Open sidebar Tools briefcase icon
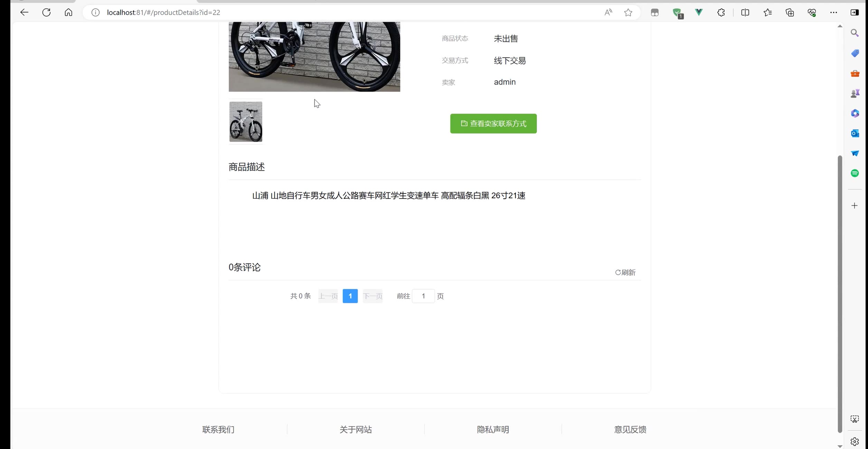 [855, 73]
